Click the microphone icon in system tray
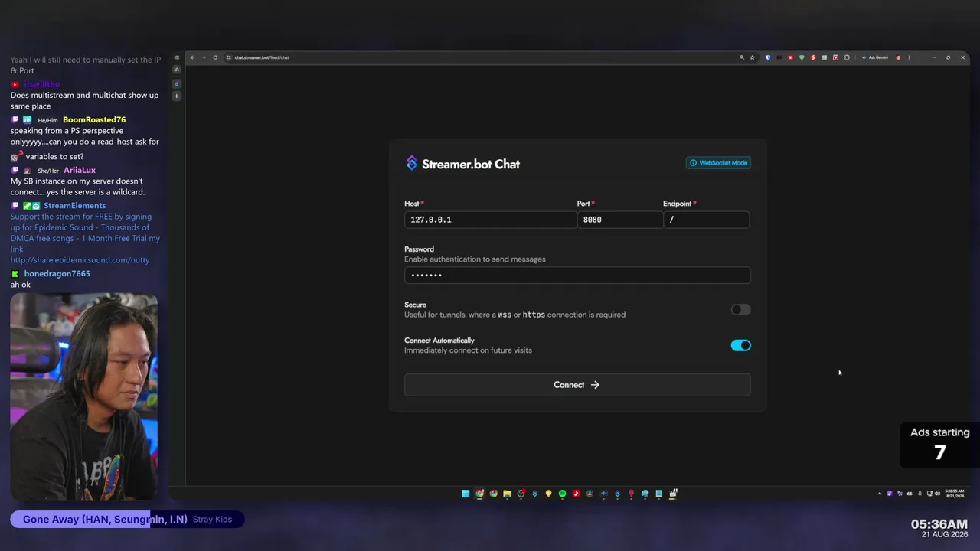The image size is (980, 551). click(920, 494)
